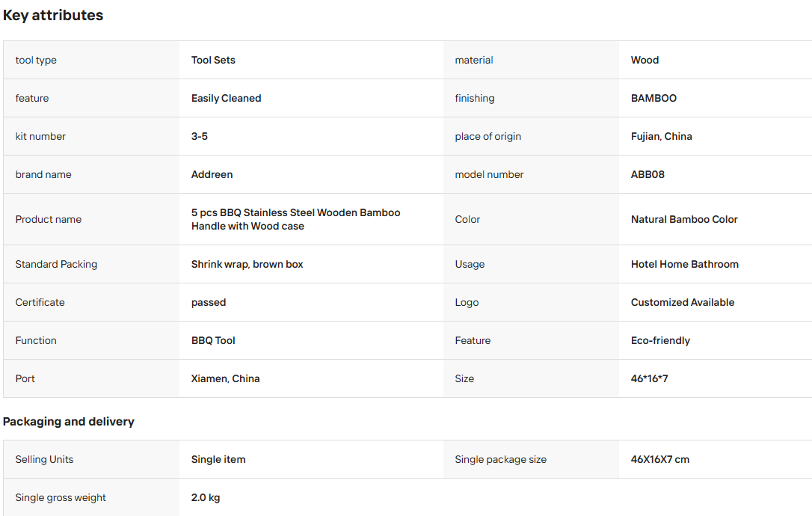Click the Key attributes heading

pyautogui.click(x=53, y=16)
